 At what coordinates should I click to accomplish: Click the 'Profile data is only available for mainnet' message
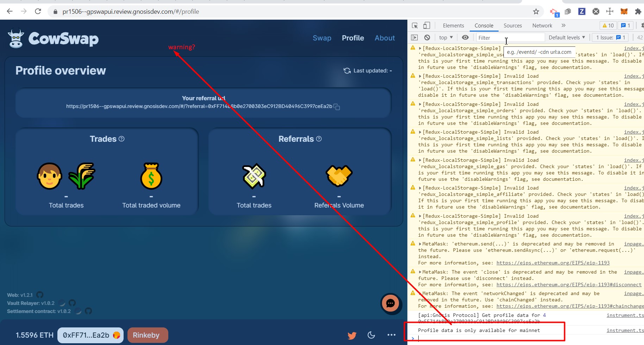479,331
